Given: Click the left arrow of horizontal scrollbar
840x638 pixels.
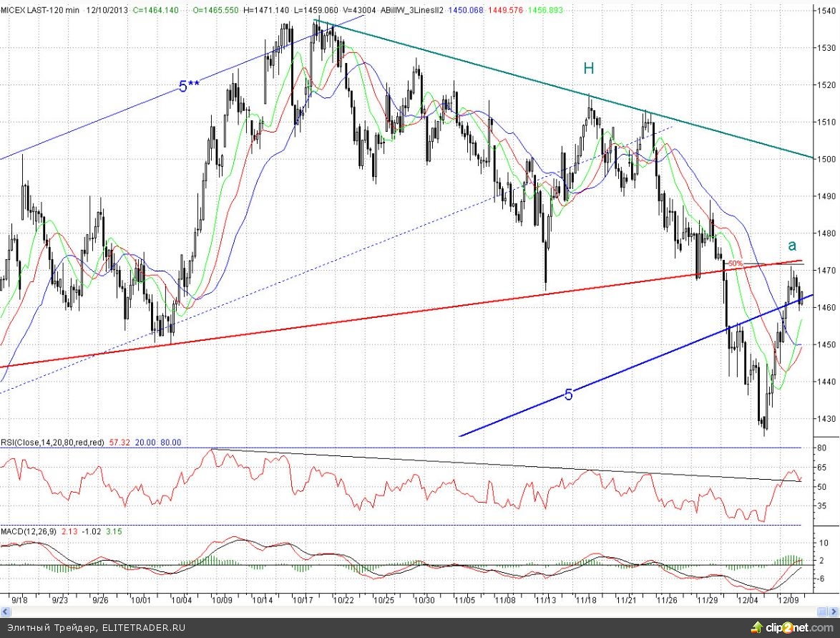Looking at the screenshot, I should (x=4, y=612).
